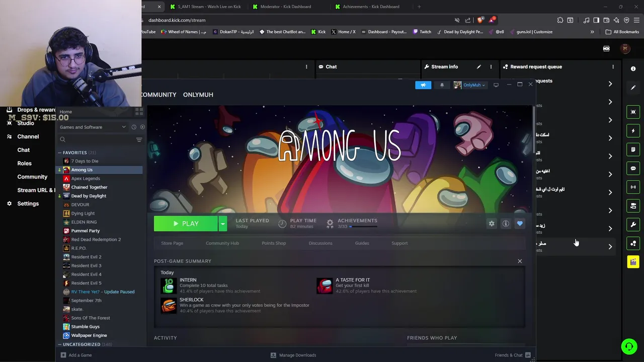
Task: Open Steam notifications bell
Action: pyautogui.click(x=442, y=85)
